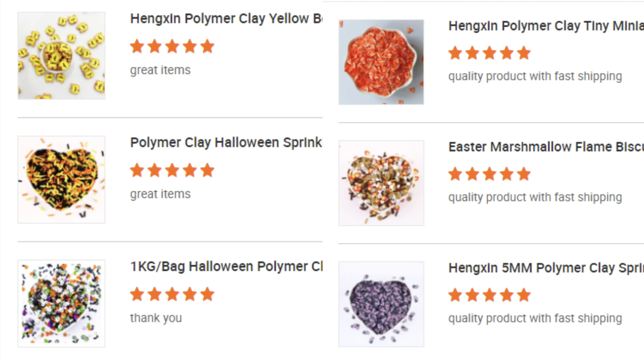Click the review text under Easter Marshmallow listing
The height and width of the screenshot is (363, 644).
535,197
